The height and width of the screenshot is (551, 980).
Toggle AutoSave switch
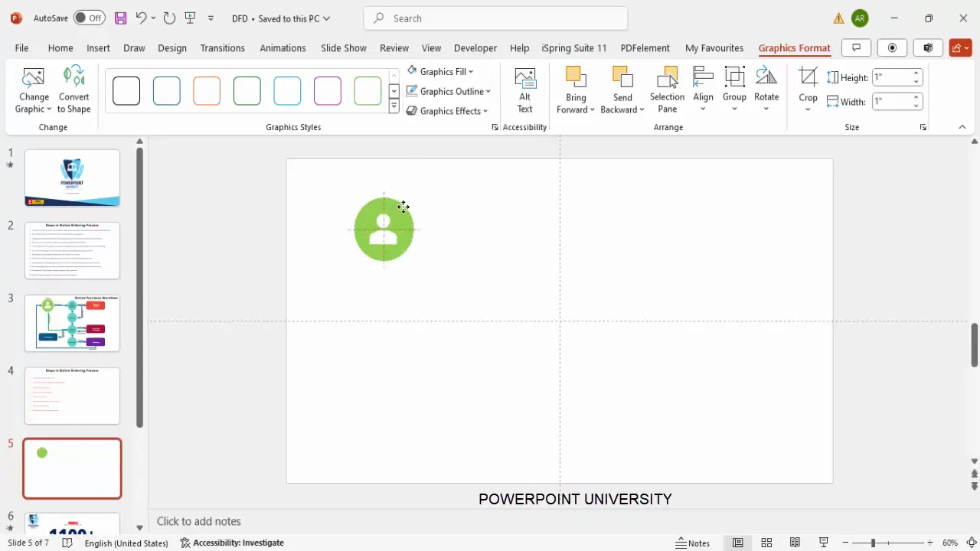pos(90,18)
